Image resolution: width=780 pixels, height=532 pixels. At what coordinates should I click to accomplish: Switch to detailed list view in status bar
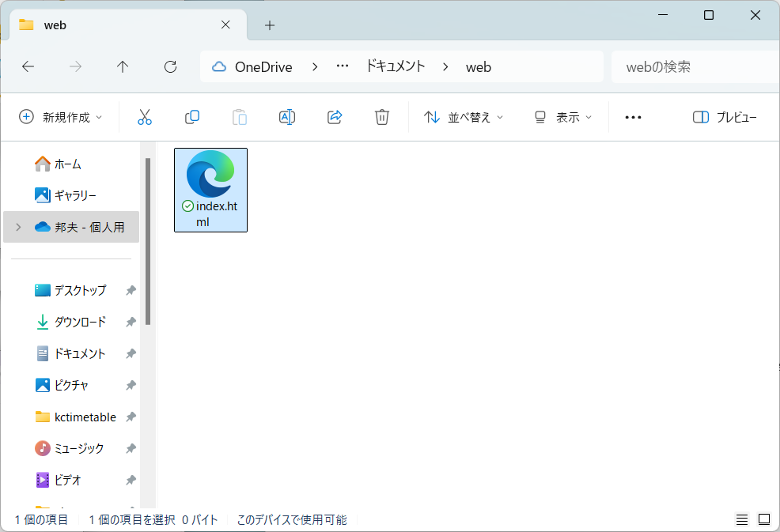(742, 519)
